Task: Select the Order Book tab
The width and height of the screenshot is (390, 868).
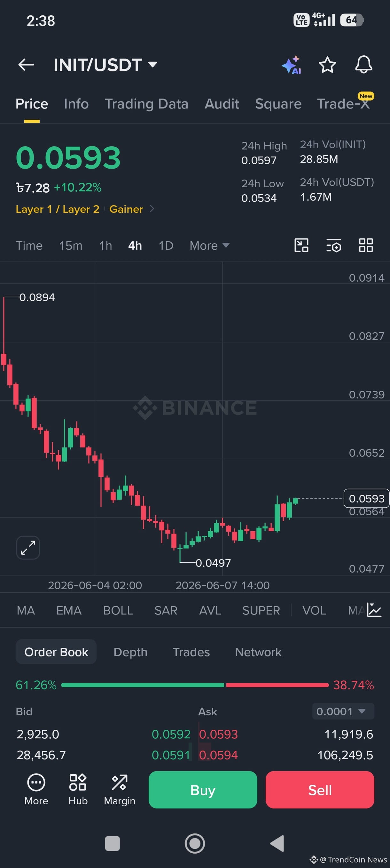Action: tap(56, 652)
